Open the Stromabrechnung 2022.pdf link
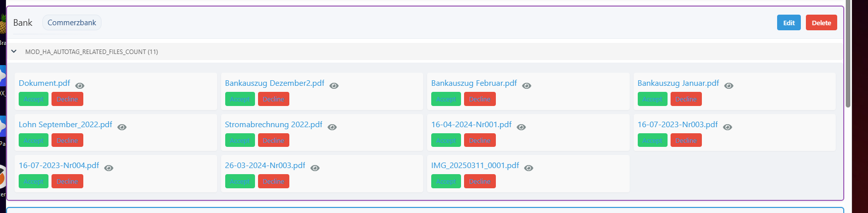Image resolution: width=868 pixels, height=213 pixels. [273, 124]
